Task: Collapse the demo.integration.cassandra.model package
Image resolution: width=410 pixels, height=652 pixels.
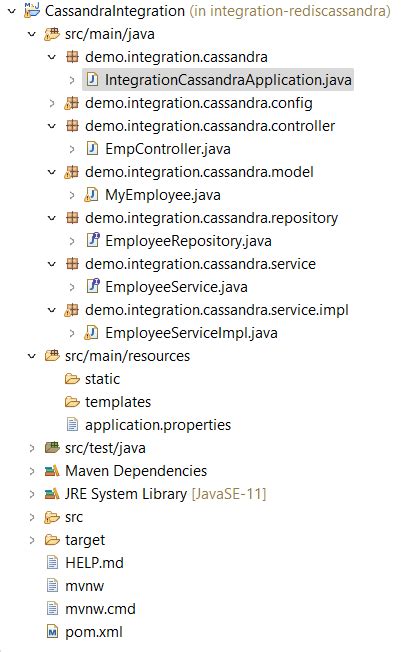Action: (52, 172)
